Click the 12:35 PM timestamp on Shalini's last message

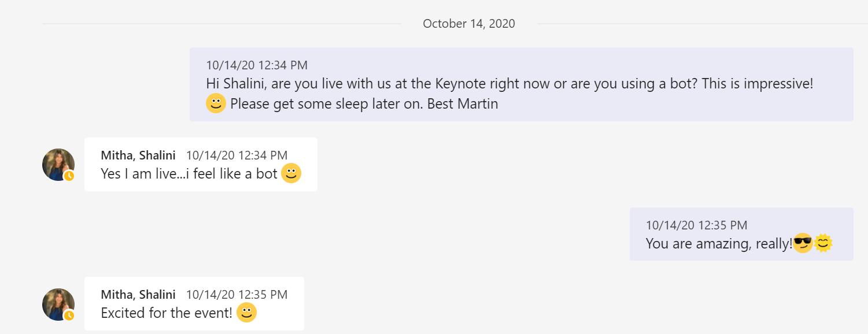click(237, 295)
